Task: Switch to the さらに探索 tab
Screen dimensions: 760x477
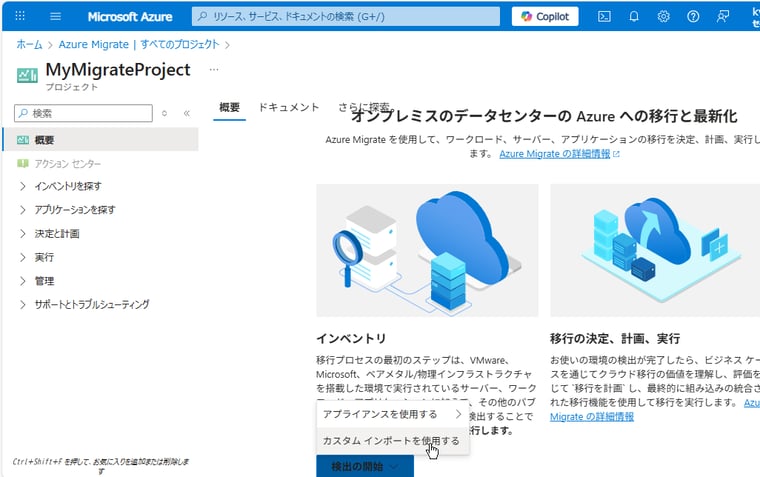Action: [x=364, y=107]
